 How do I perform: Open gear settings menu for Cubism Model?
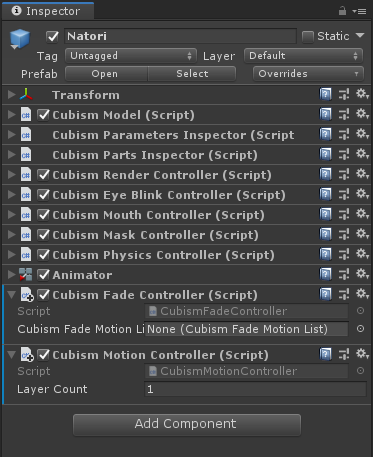tap(362, 114)
